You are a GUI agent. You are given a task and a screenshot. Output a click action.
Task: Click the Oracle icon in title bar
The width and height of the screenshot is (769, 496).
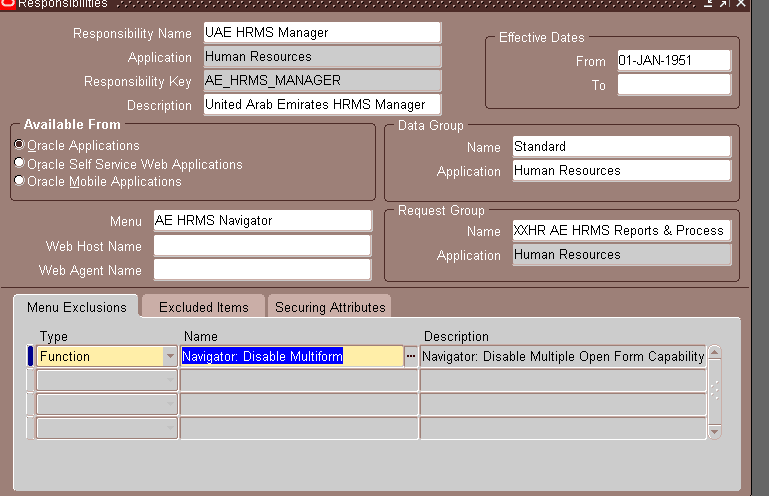(7, 3)
